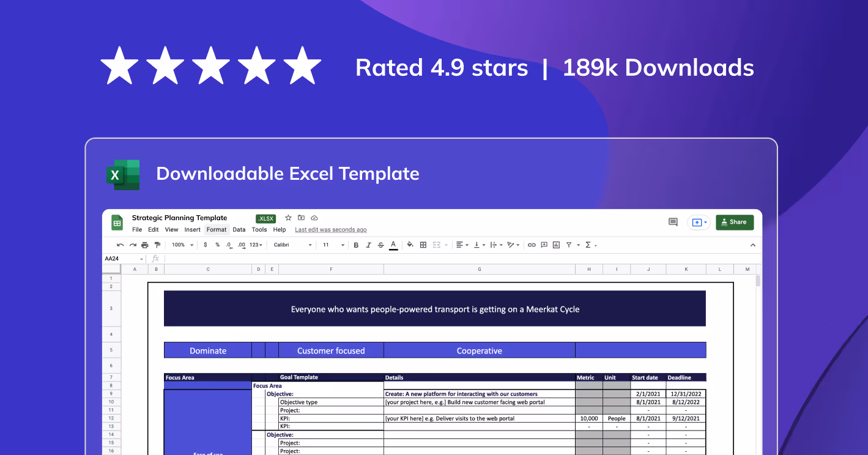Open text rotation dropdown
Viewport: 868px width, 455px height.
coord(514,245)
